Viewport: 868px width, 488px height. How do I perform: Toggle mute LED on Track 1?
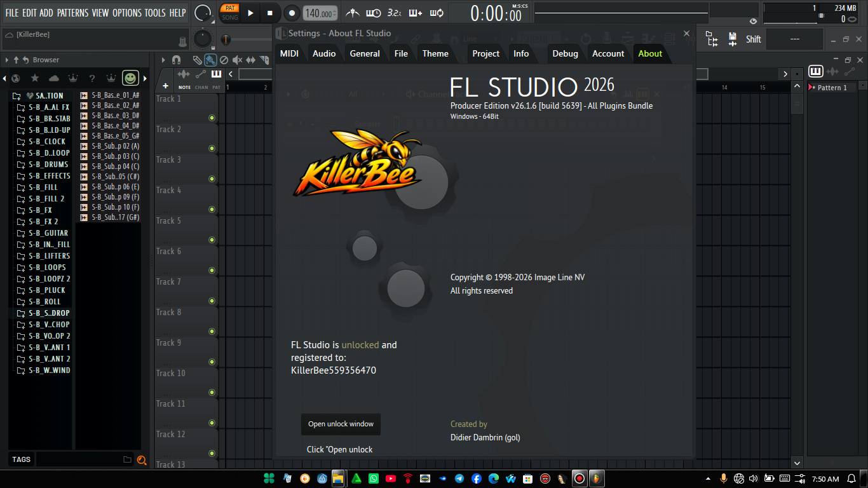pos(212,118)
